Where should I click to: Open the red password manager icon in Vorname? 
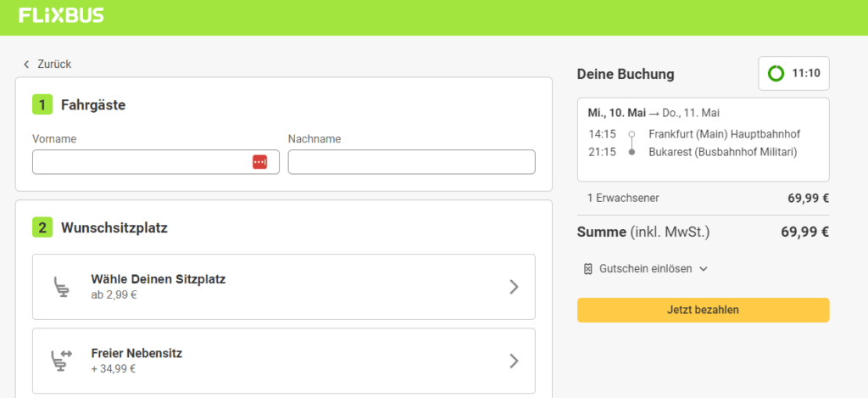(x=260, y=162)
